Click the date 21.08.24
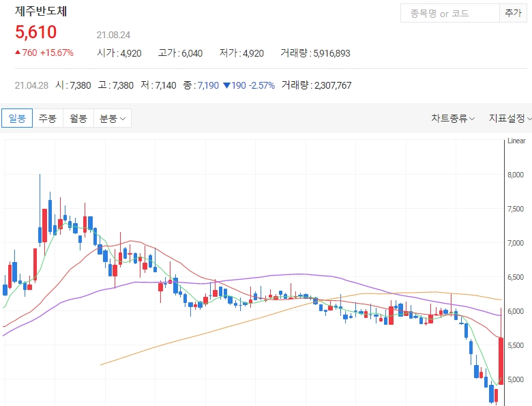532x406 pixels. (x=113, y=35)
